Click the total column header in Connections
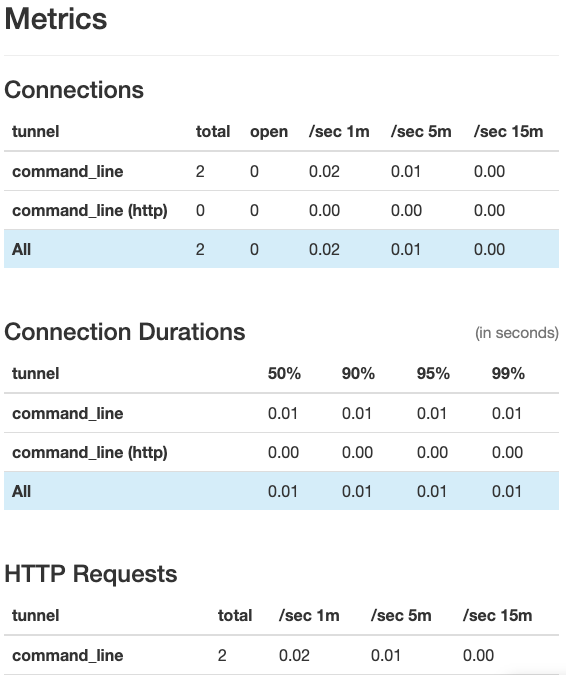Viewport: 566px width, 675px height. pyautogui.click(x=213, y=132)
